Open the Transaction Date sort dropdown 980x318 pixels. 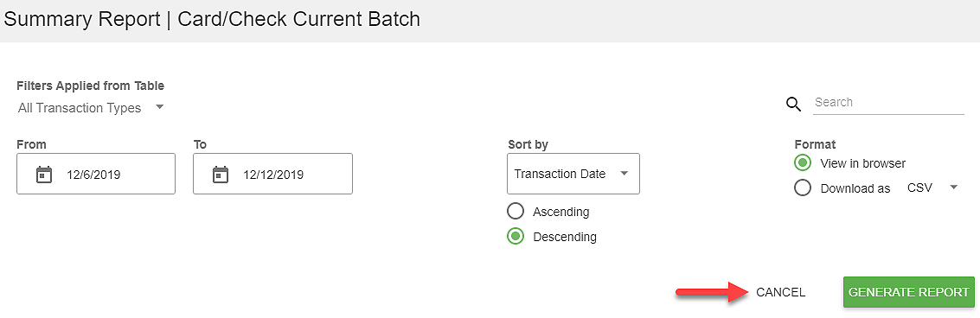click(573, 174)
